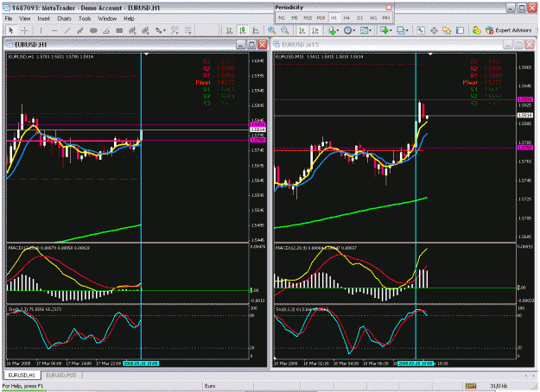The width and height of the screenshot is (540, 392).
Task: Select the trendline drawing tool
Action: pos(67,30)
